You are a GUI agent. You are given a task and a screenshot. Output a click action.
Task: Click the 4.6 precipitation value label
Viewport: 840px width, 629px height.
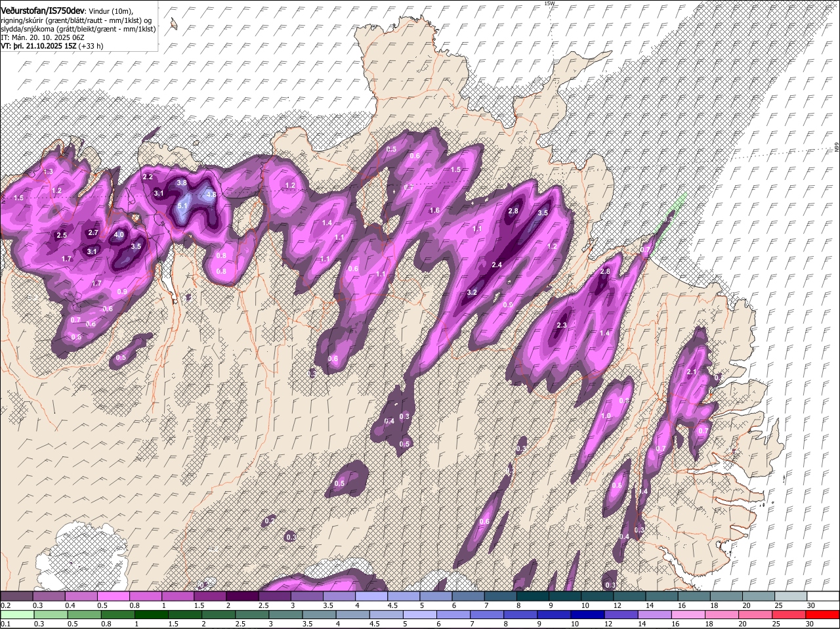pyautogui.click(x=211, y=194)
